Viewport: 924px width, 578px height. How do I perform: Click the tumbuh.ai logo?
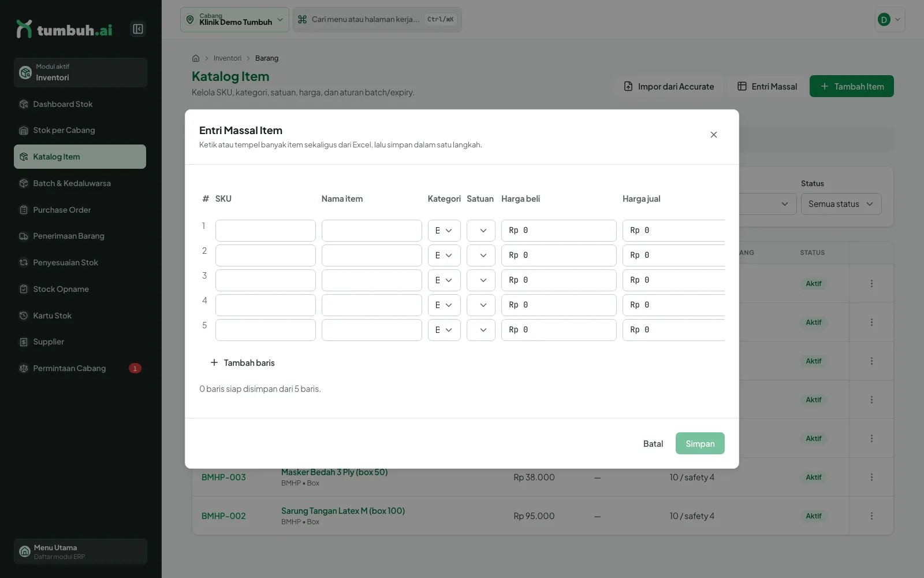(64, 29)
